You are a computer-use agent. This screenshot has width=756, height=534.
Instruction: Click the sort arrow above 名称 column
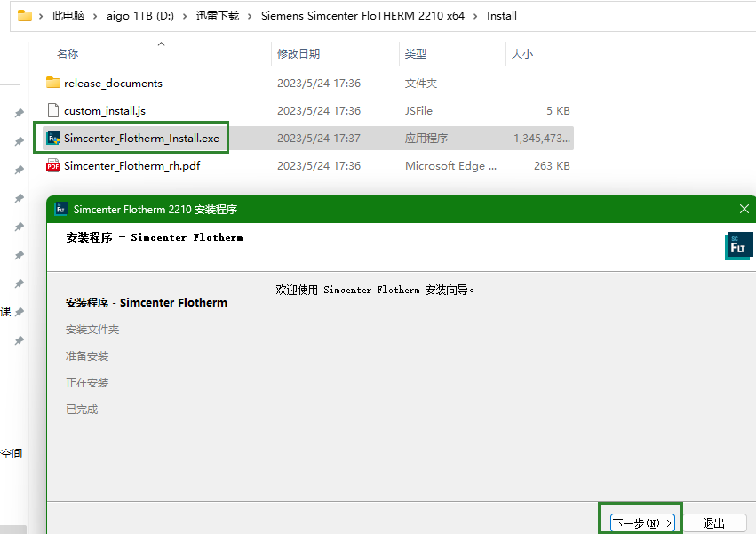point(161,44)
